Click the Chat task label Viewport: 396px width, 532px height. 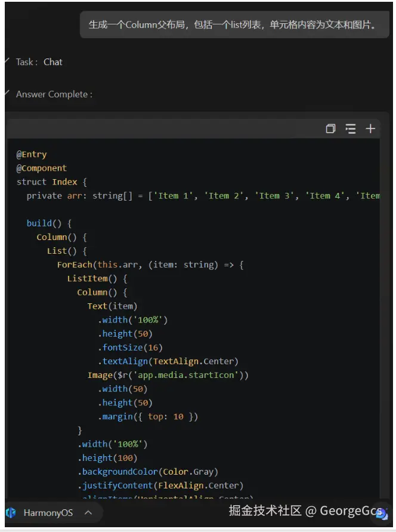53,62
